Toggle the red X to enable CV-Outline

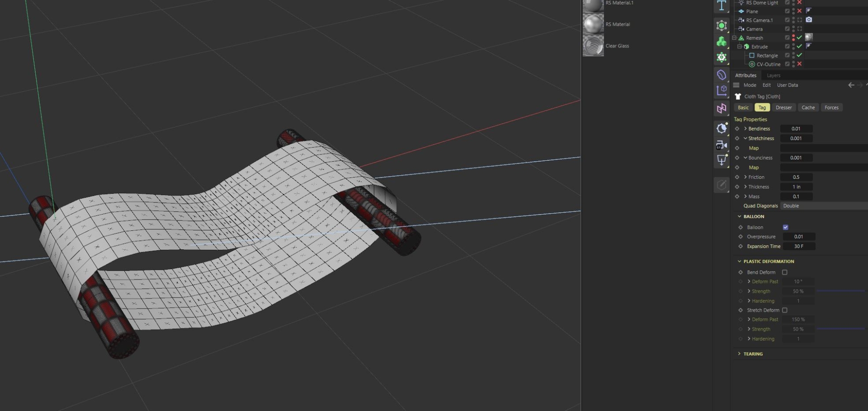coord(799,64)
